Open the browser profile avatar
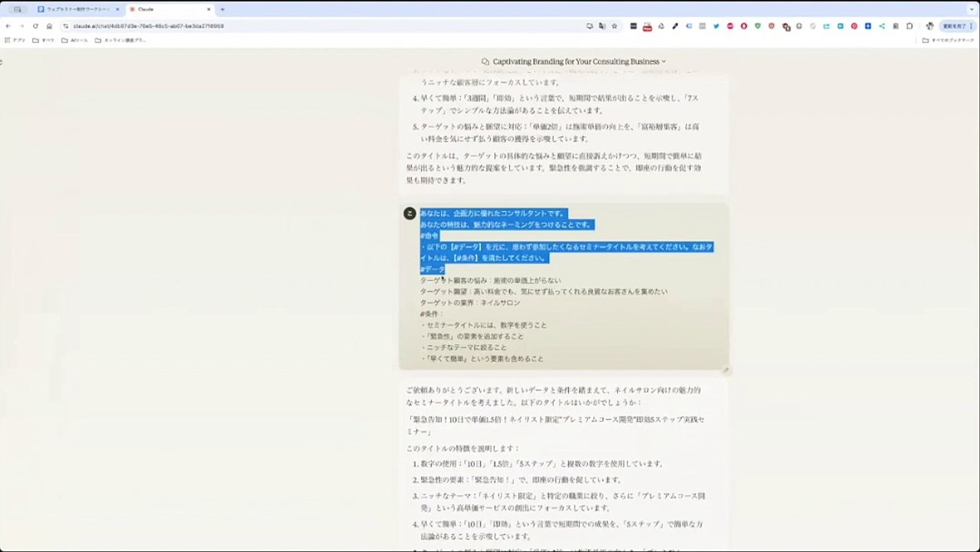Viewport: 980px width, 552px height. pyautogui.click(x=929, y=26)
